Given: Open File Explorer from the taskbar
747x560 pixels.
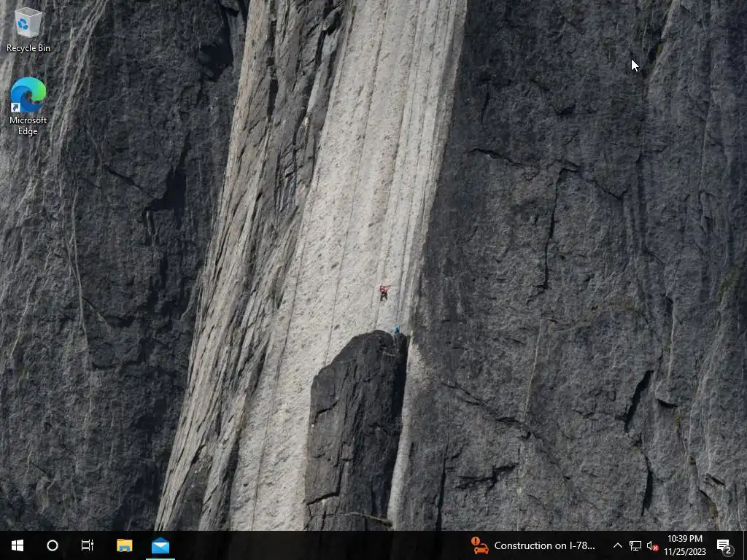Looking at the screenshot, I should pyautogui.click(x=124, y=545).
